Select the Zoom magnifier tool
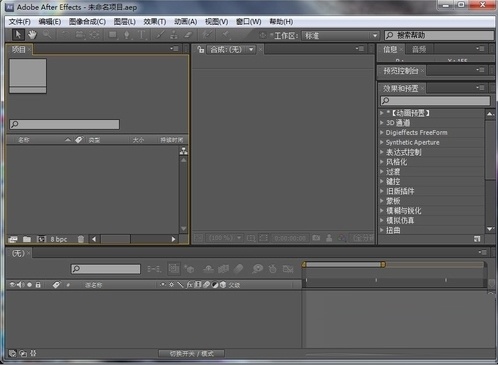Image resolution: width=498 pixels, height=365 pixels. tap(47, 35)
